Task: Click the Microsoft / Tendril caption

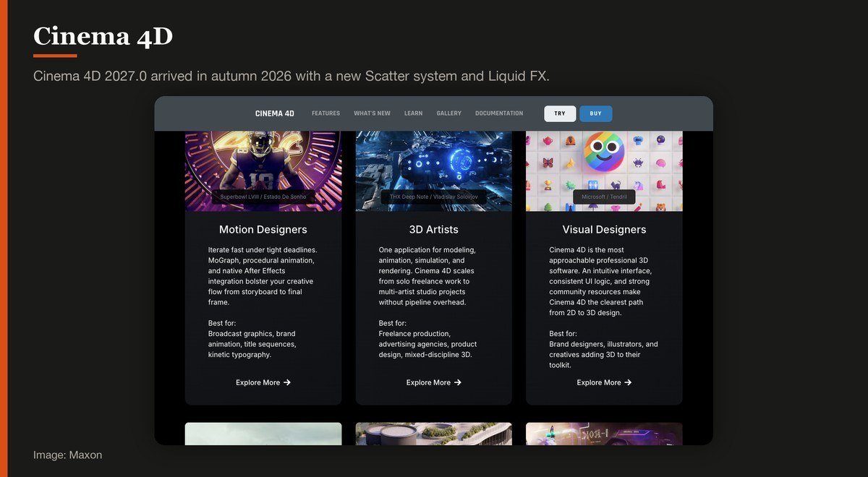Action: pyautogui.click(x=604, y=197)
